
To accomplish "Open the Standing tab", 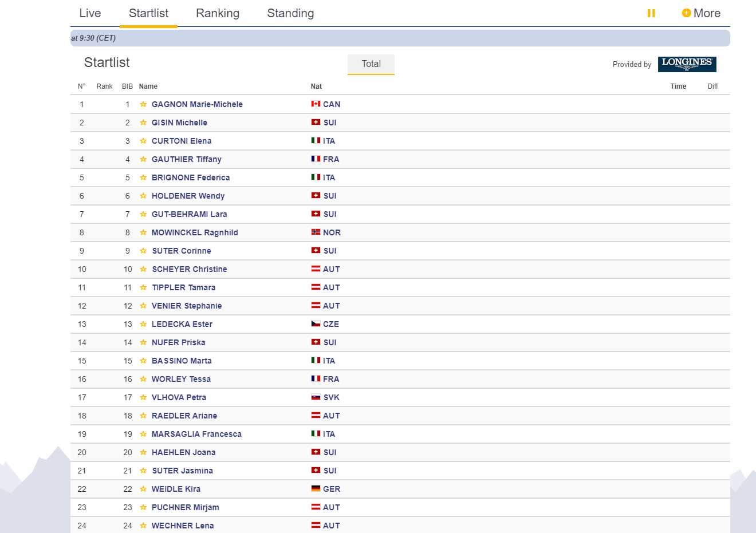I will click(290, 13).
